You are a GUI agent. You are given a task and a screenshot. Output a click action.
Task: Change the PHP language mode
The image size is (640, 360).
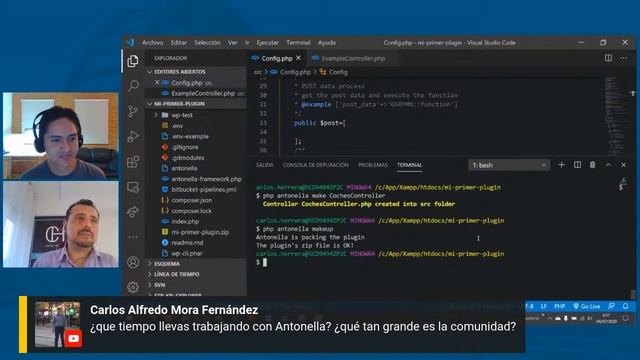[x=560, y=306]
